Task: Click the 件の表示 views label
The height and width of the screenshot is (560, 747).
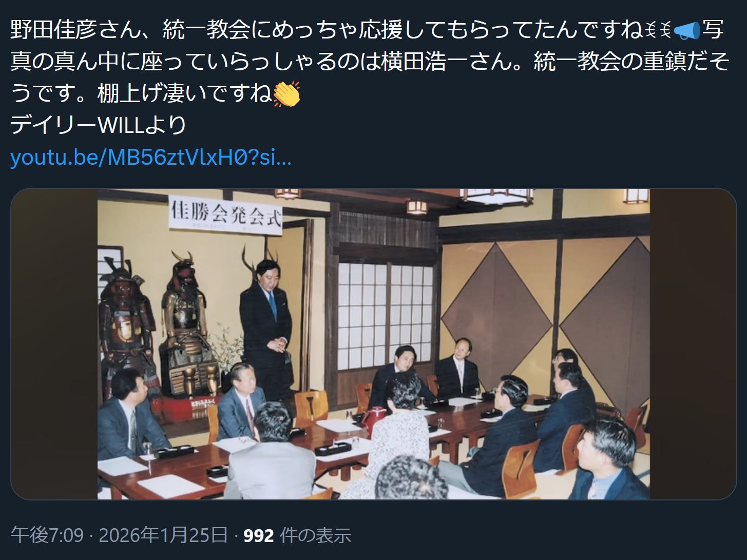Action: [316, 535]
